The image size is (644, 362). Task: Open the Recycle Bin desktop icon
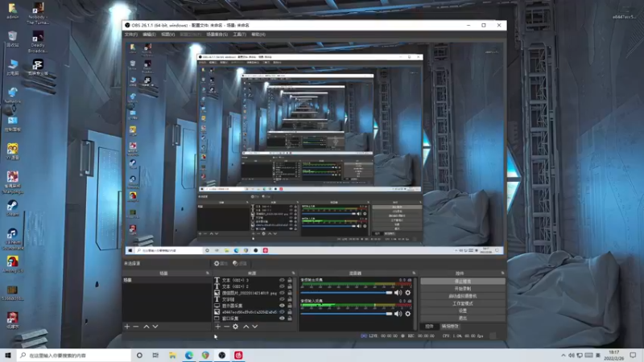click(12, 39)
